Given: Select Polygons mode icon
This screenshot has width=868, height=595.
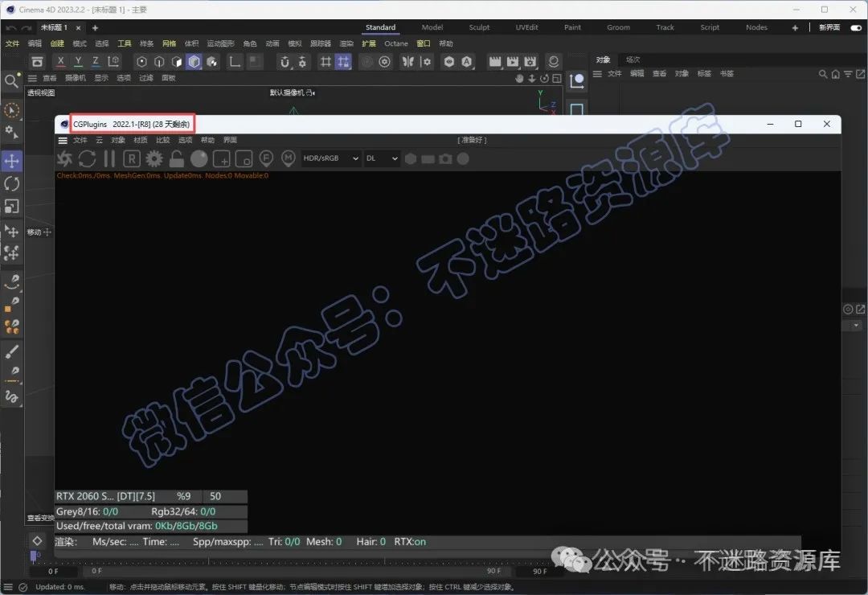Looking at the screenshot, I should 177,62.
